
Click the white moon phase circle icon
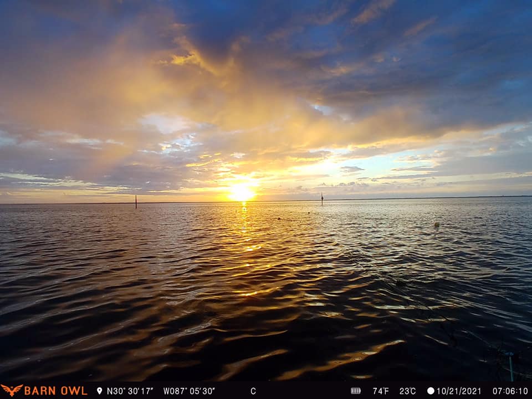tap(431, 391)
